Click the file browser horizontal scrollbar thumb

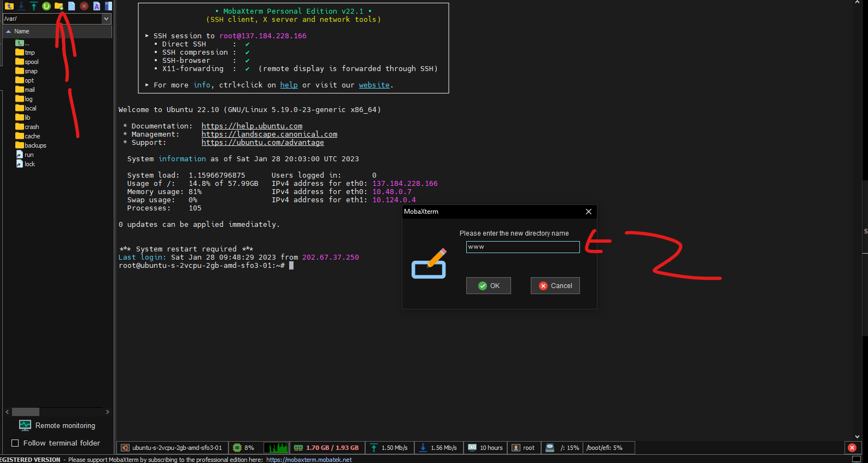pyautogui.click(x=26, y=412)
